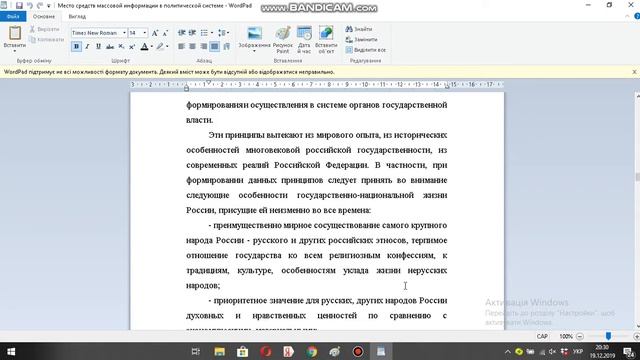Save the document from quick access toolbar
Viewport: 640px width, 360px height.
click(x=19, y=6)
